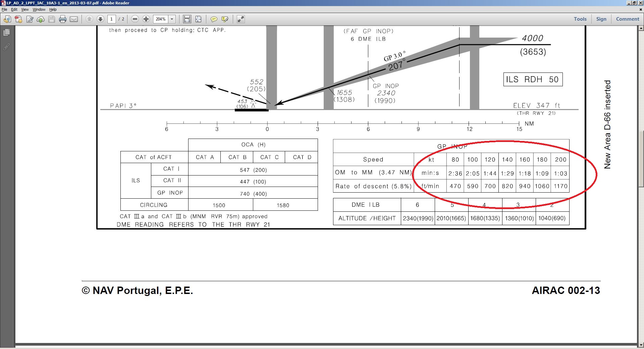Click the vertical scrollbar thumb
The height and width of the screenshot is (349, 644).
(x=641, y=159)
